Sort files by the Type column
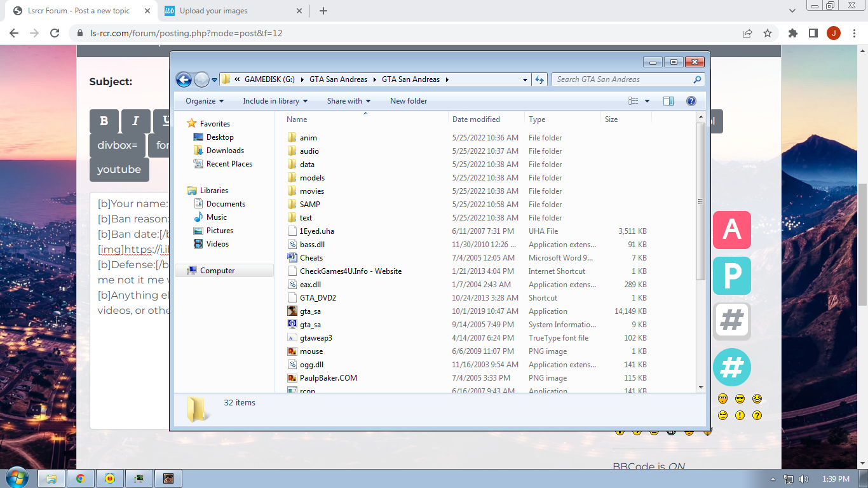The width and height of the screenshot is (868, 488). click(563, 119)
